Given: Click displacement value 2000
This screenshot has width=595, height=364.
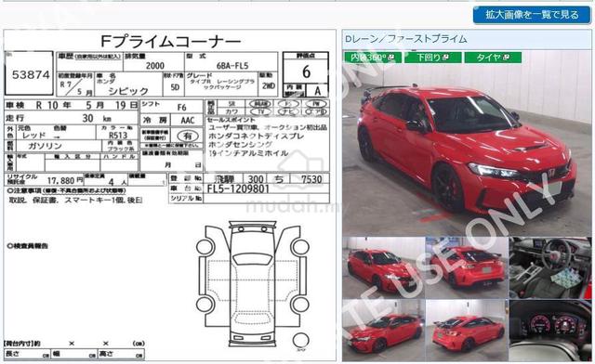Looking at the screenshot, I should point(155,66).
